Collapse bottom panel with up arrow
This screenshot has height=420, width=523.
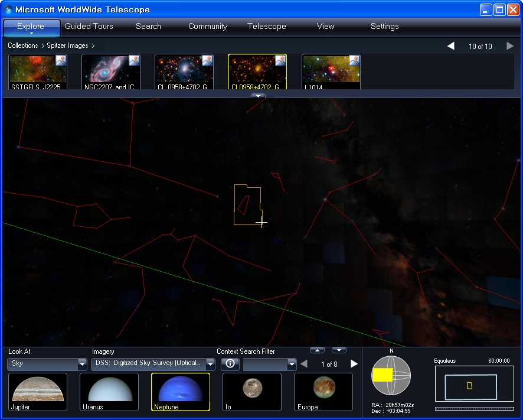[x=317, y=350]
